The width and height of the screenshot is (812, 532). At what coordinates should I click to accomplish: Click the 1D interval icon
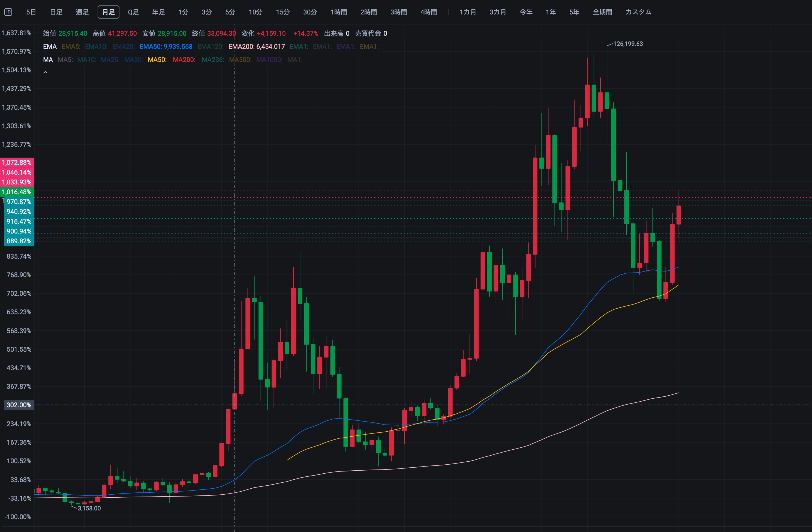[8, 12]
